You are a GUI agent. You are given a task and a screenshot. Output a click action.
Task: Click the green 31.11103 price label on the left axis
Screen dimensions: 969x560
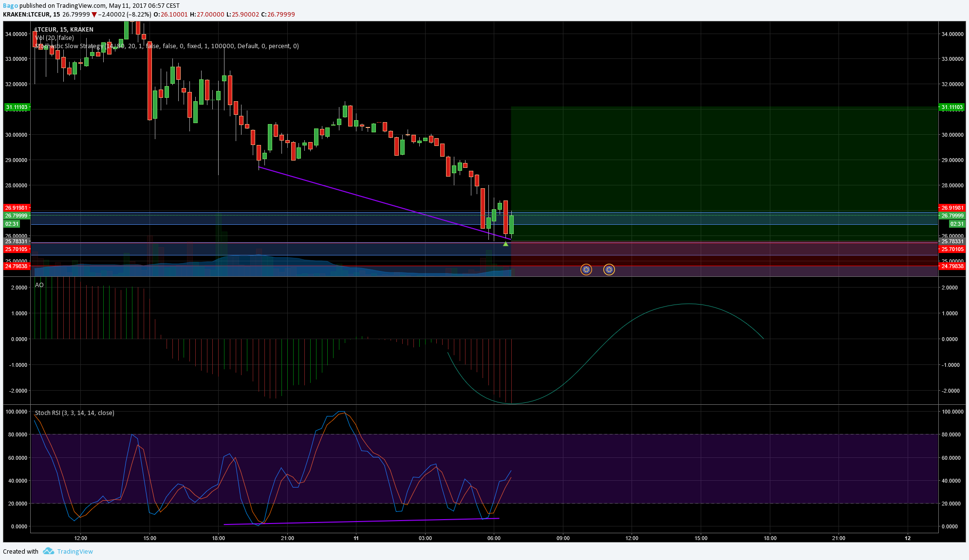[17, 107]
